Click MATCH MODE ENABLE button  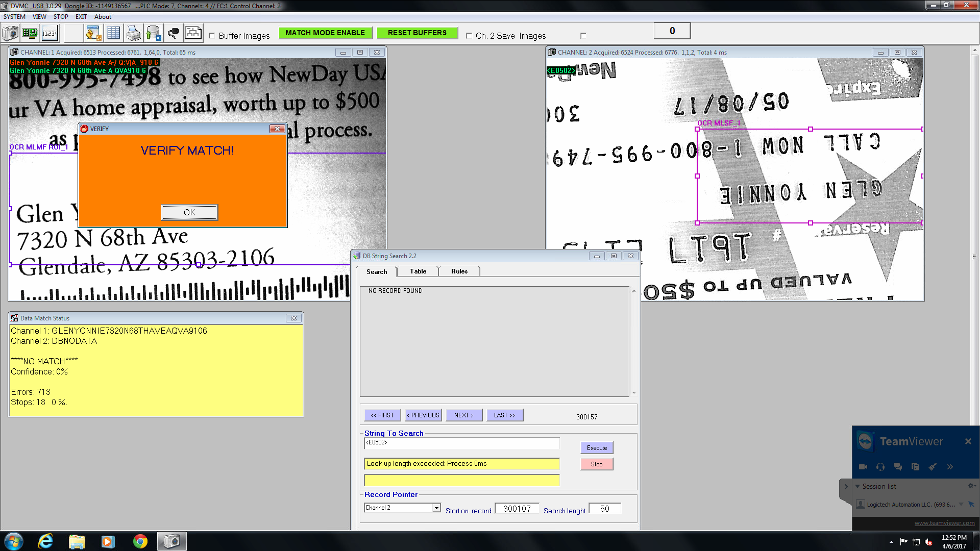pos(325,33)
